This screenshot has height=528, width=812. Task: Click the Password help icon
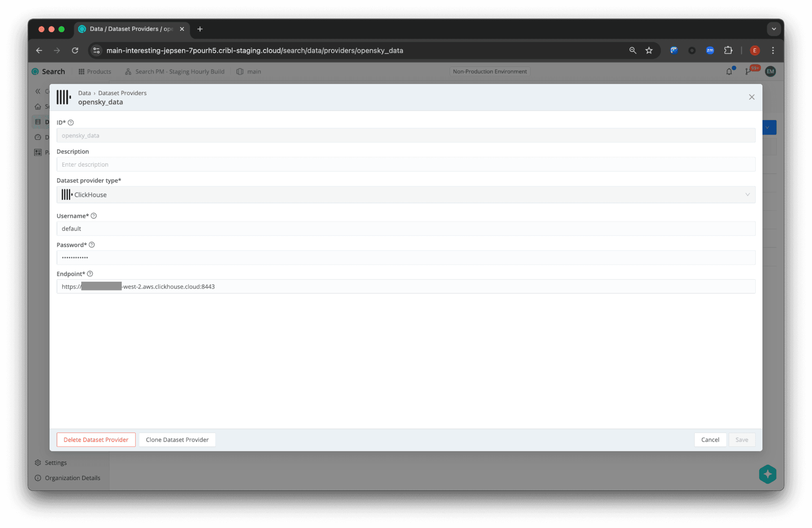coord(92,245)
